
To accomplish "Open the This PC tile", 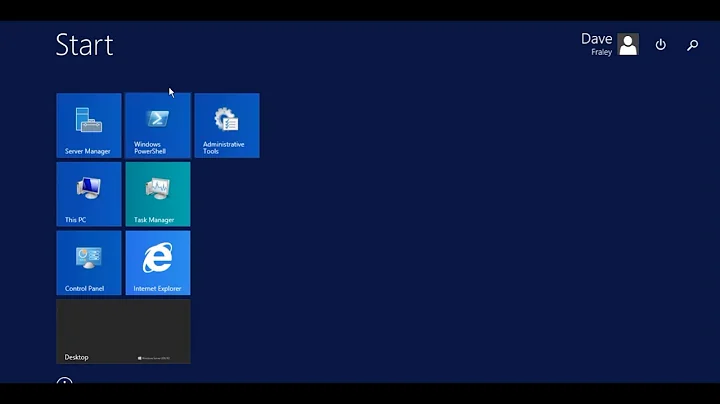I will pyautogui.click(x=89, y=194).
